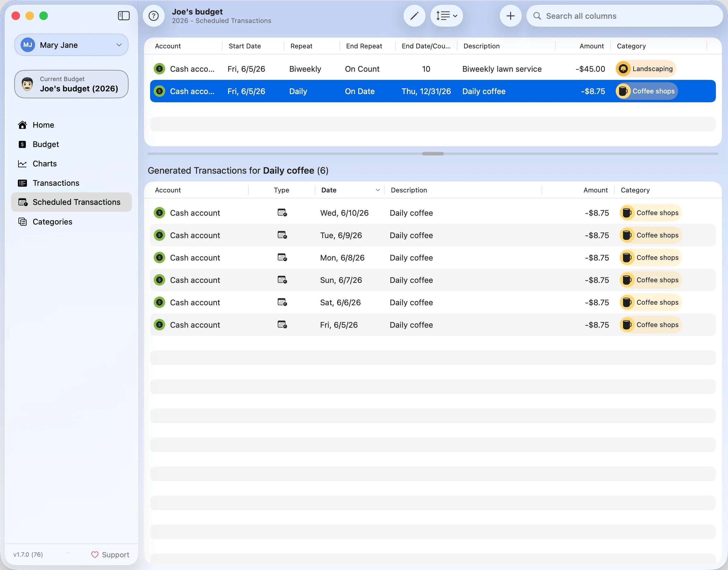Viewport: 728px width, 570px height.
Task: Adjust the split pane divider handle
Action: tap(433, 153)
